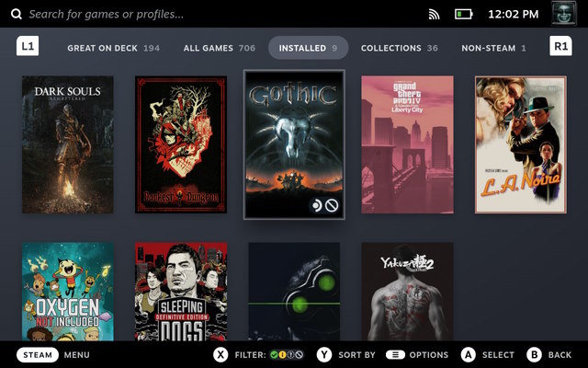This screenshot has width=588, height=368.
Task: Open the Collections tab
Action: click(x=400, y=48)
